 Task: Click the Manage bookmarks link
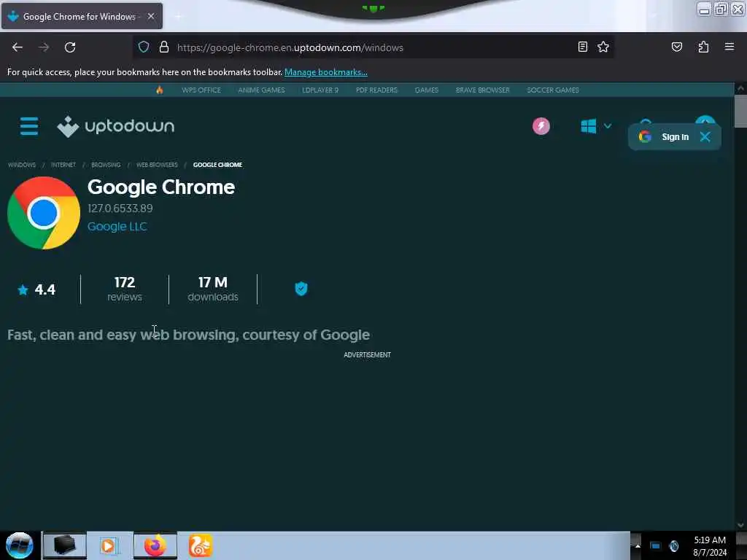pyautogui.click(x=326, y=72)
